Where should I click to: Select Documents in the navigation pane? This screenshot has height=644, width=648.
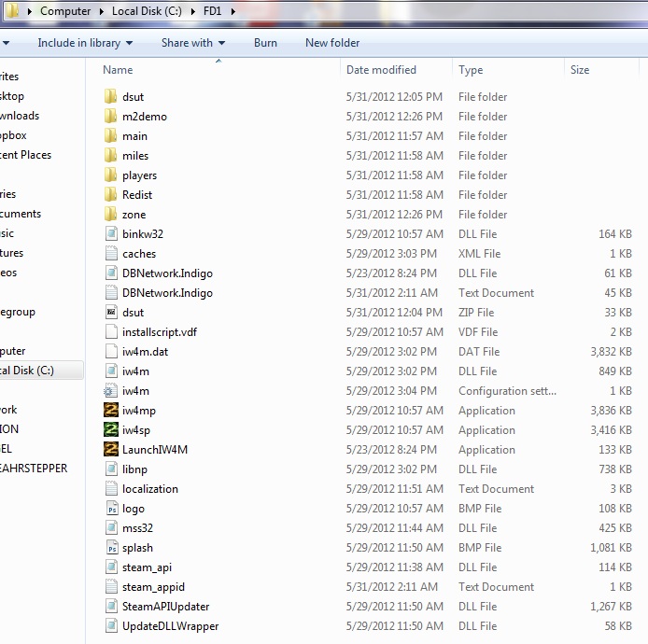click(21, 214)
